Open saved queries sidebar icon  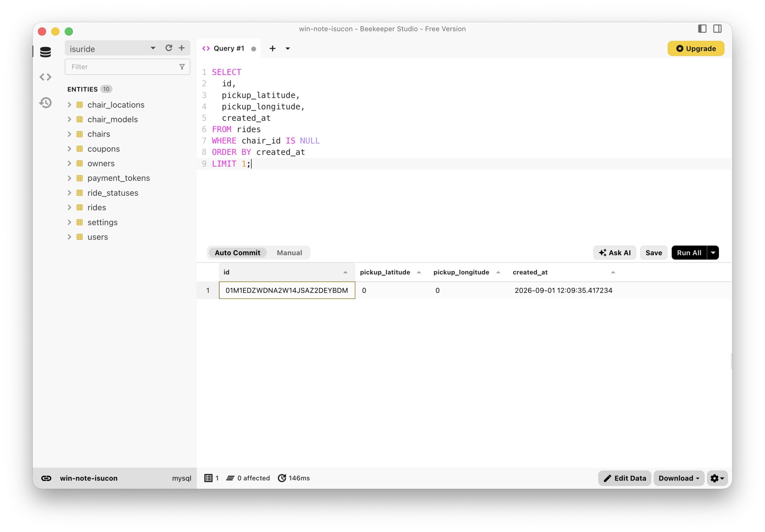point(45,77)
